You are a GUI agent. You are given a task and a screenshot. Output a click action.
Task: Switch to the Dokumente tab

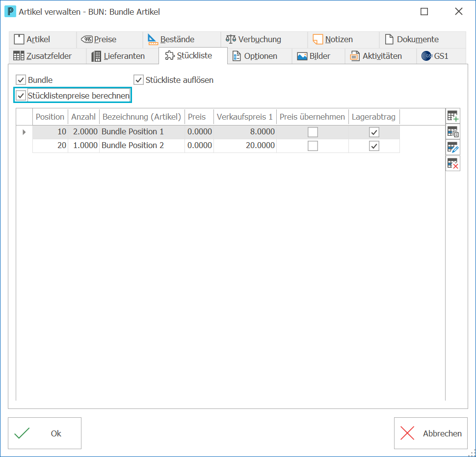point(423,39)
